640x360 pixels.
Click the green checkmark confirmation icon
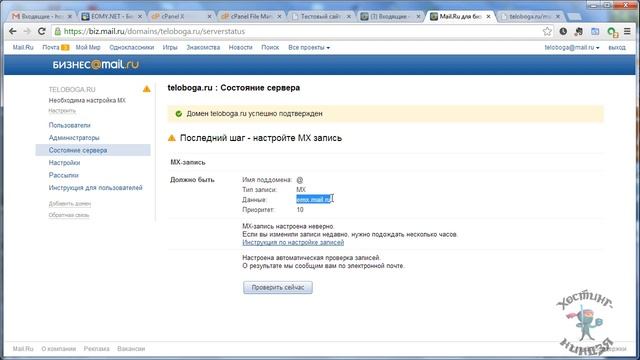point(178,114)
